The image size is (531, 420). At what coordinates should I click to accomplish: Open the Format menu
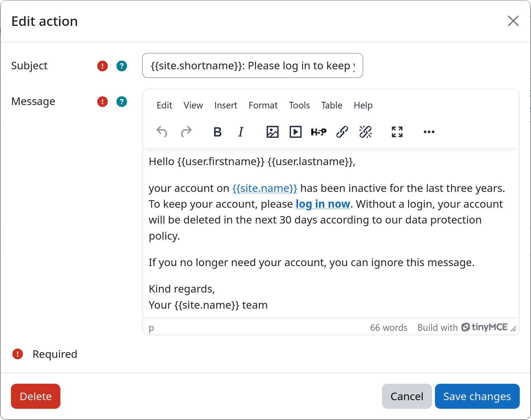(x=263, y=105)
